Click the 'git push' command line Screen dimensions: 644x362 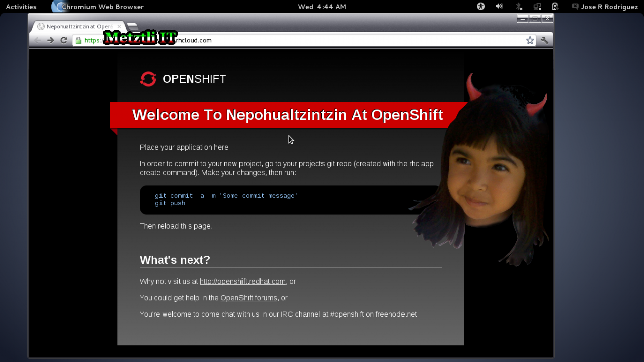pos(170,203)
